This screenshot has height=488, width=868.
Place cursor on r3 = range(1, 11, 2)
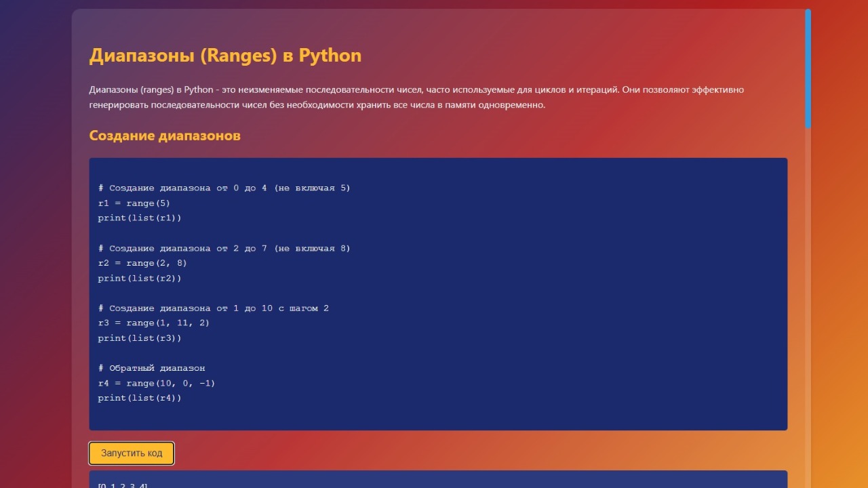(x=154, y=323)
